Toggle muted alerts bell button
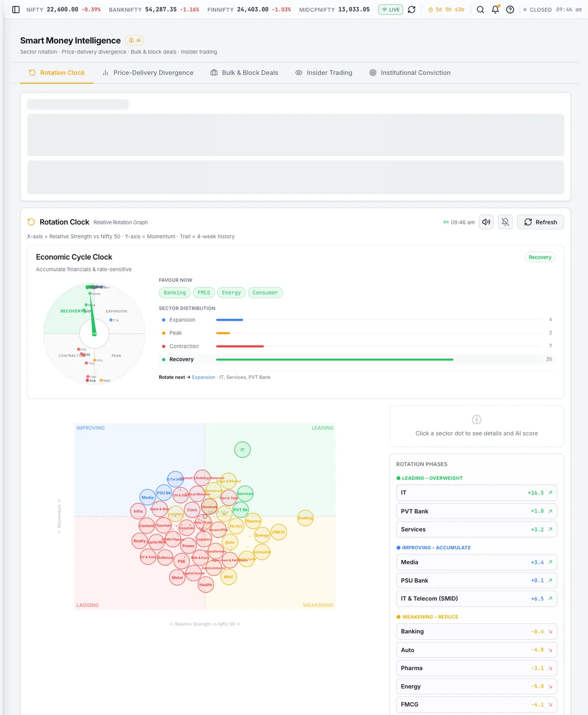The height and width of the screenshot is (715, 588). [x=505, y=222]
